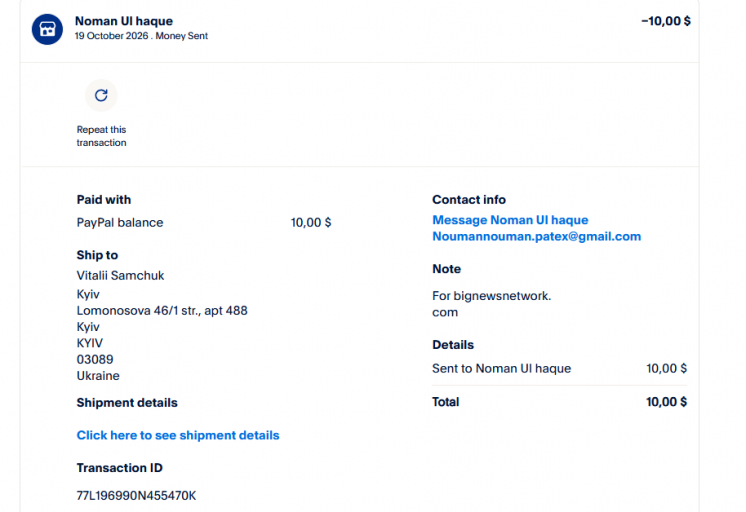This screenshot has width=746, height=512.
Task: Click the -10,00 $ header amount
Action: point(666,21)
